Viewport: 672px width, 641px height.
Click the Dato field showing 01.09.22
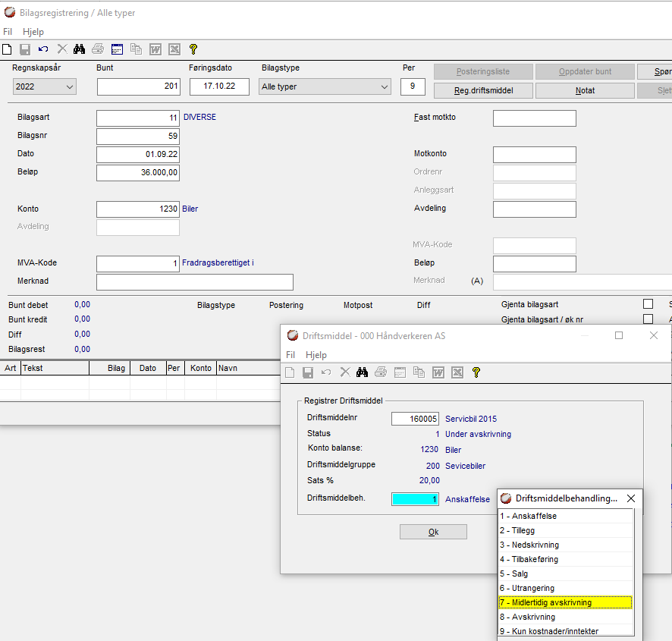[138, 155]
